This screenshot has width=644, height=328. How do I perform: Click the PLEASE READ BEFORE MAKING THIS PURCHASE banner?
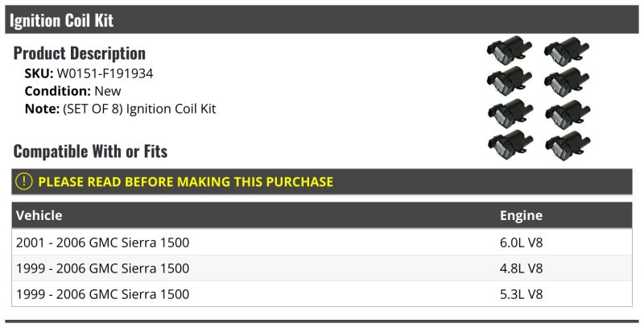tap(322, 181)
